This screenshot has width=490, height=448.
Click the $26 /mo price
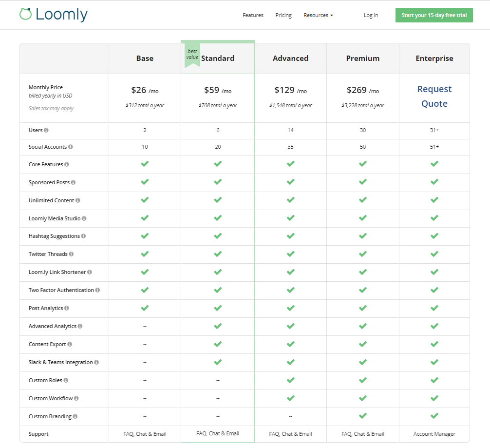pyautogui.click(x=145, y=90)
